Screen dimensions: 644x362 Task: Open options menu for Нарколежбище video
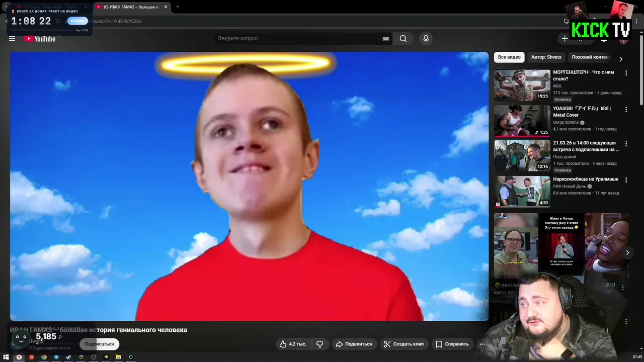pyautogui.click(x=626, y=179)
